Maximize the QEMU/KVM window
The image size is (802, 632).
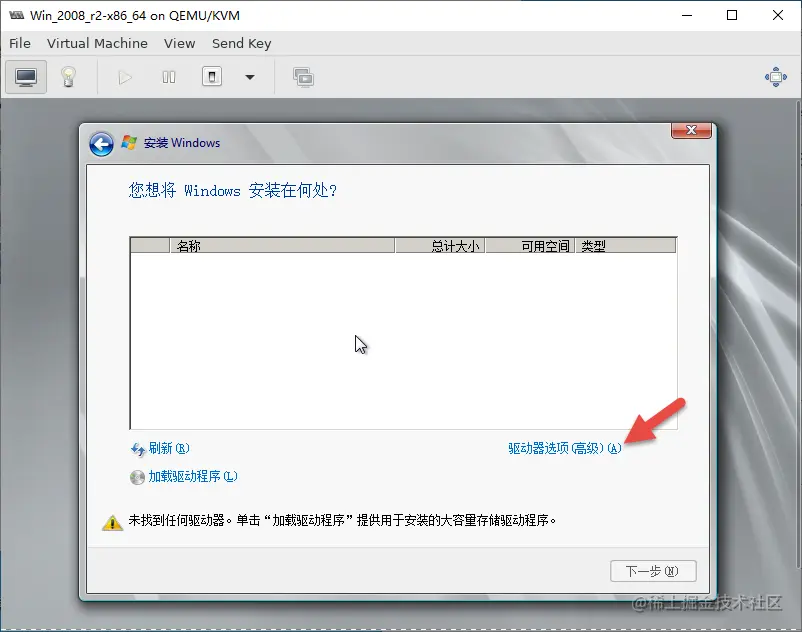[x=732, y=15]
